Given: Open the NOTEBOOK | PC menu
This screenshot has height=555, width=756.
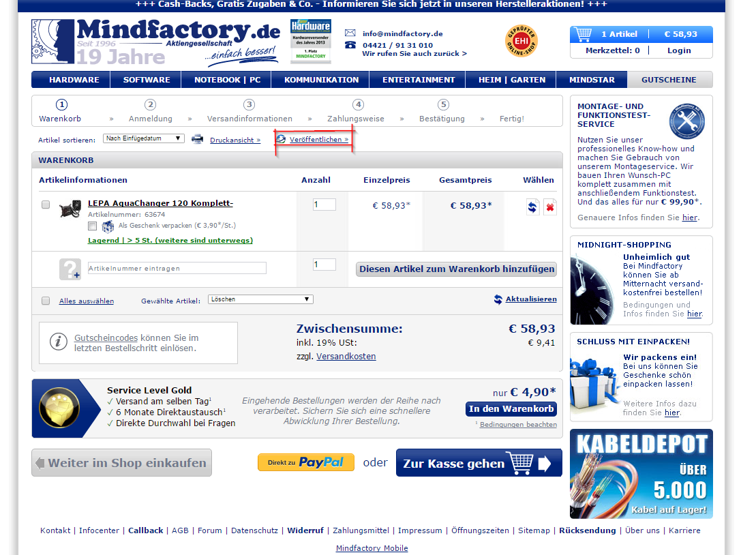Looking at the screenshot, I should click(x=227, y=80).
